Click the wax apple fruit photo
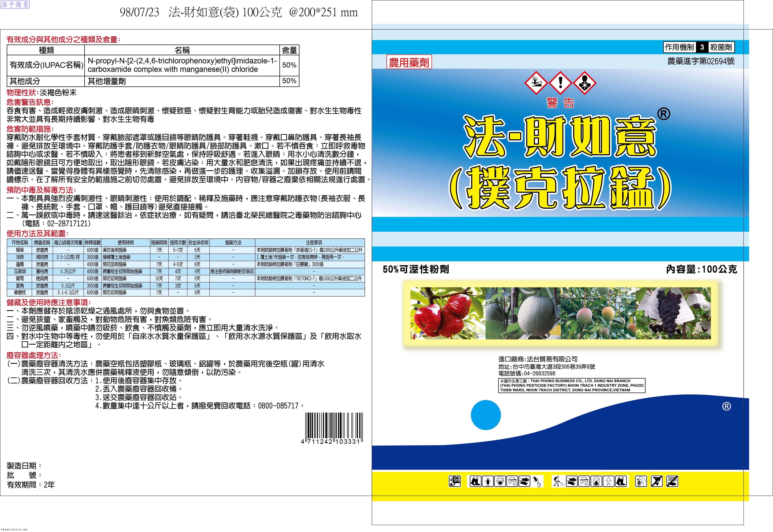This screenshot has width=773, height=532. 448,313
